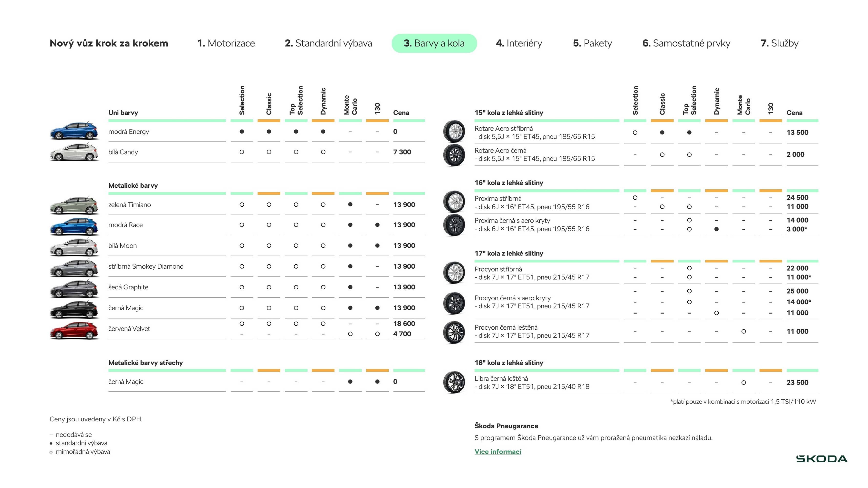Open the Více informací link
Screen dimensions: 868x488
(498, 452)
